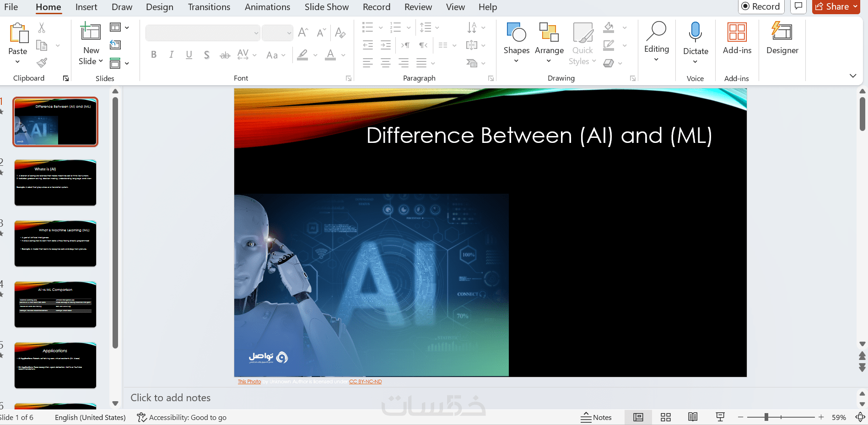This screenshot has width=868, height=425.
Task: Toggle left-to-right text direction
Action: pyautogui.click(x=405, y=45)
